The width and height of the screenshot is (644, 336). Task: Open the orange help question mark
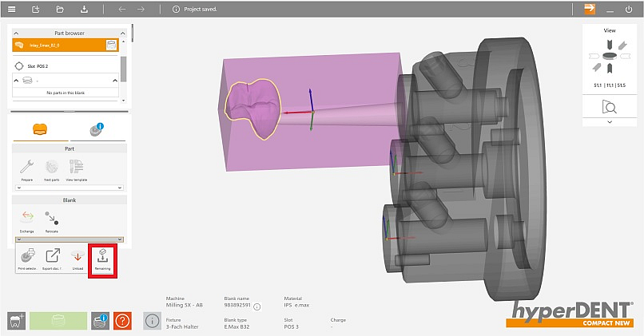point(122,320)
